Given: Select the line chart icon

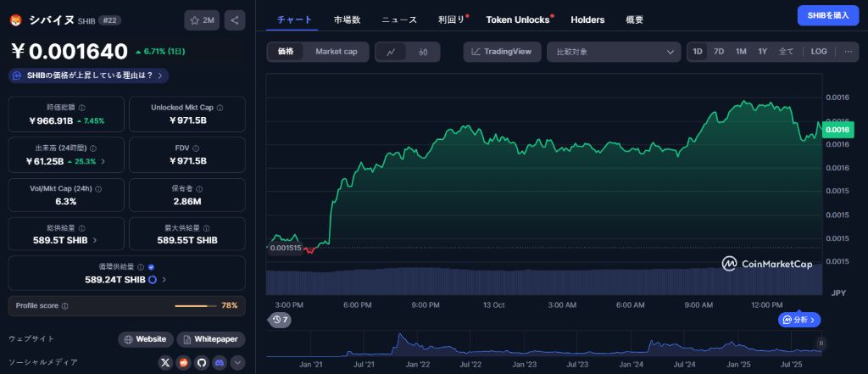Looking at the screenshot, I should point(391,52).
